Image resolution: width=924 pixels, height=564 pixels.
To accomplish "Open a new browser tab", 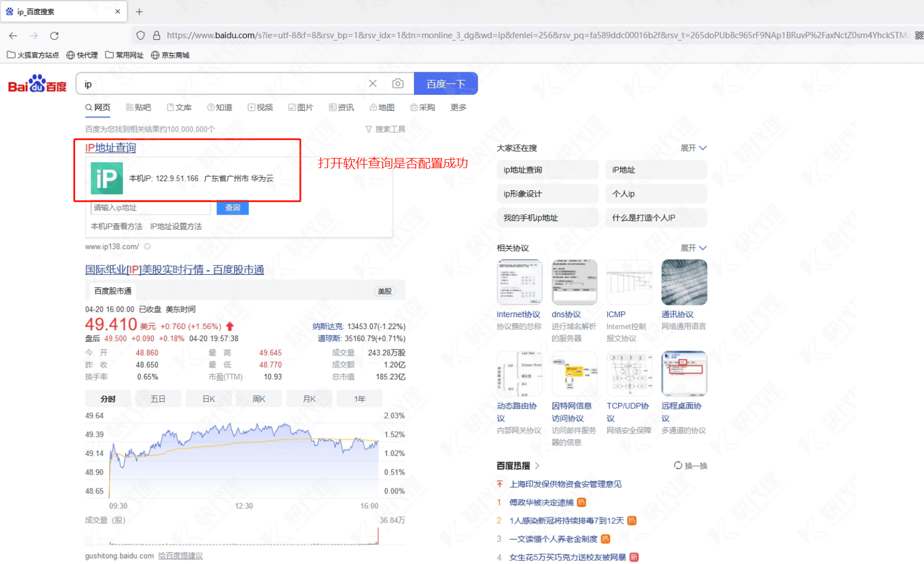I will pyautogui.click(x=139, y=12).
